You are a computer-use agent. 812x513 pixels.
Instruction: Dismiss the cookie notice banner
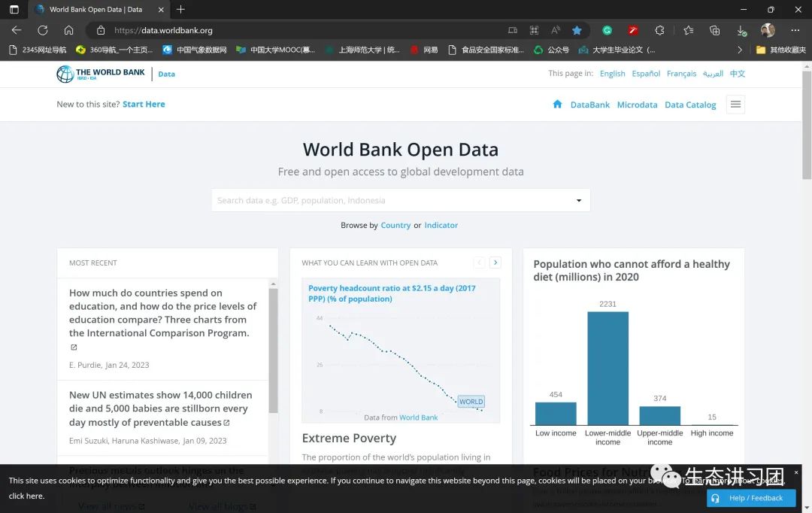pyautogui.click(x=796, y=472)
